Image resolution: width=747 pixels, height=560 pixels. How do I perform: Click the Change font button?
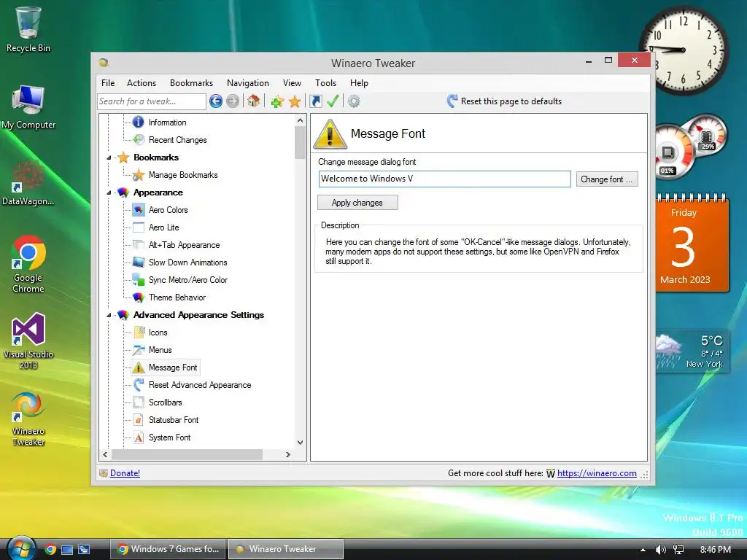(x=607, y=179)
